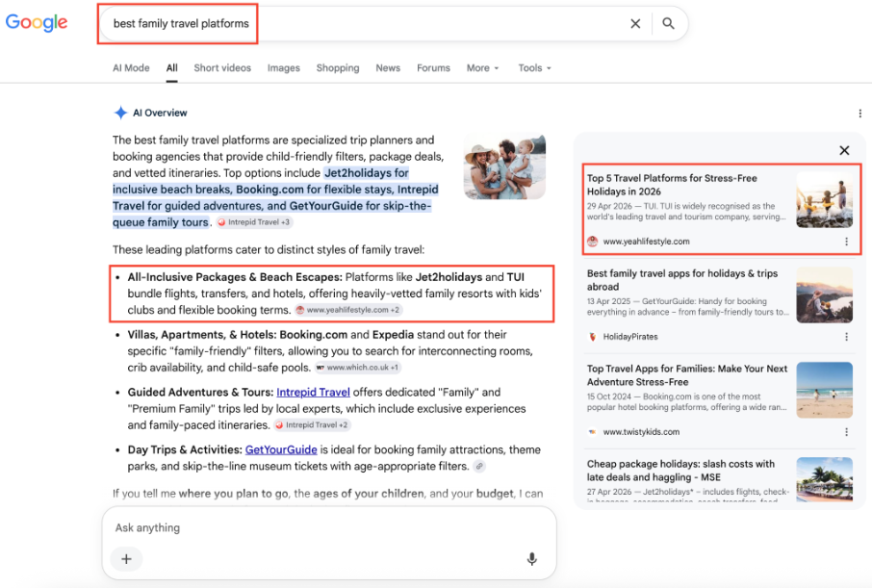Image resolution: width=872 pixels, height=588 pixels.
Task: Click 'All-Inclusive Packages & Beach Escapes:' bullet heading
Action: (235, 277)
